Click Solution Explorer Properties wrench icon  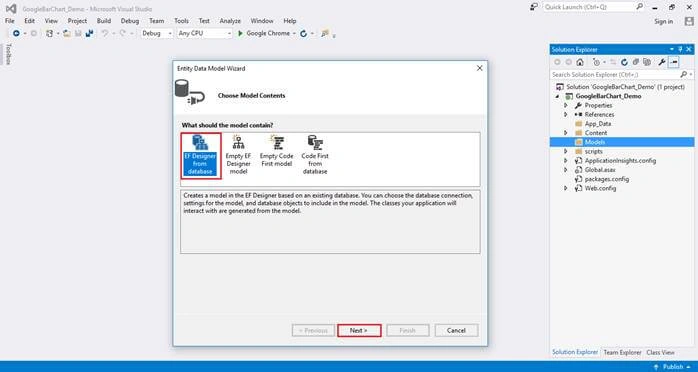[662, 62]
